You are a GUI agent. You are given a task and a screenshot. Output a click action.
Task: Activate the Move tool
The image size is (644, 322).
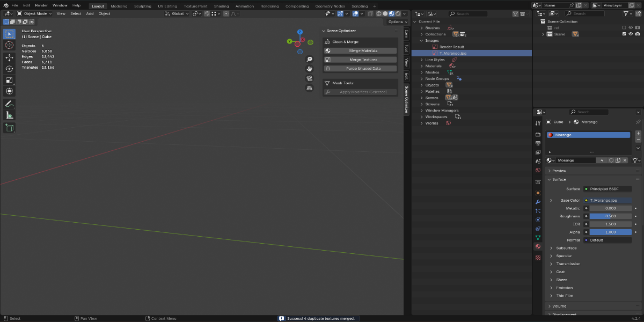click(9, 57)
